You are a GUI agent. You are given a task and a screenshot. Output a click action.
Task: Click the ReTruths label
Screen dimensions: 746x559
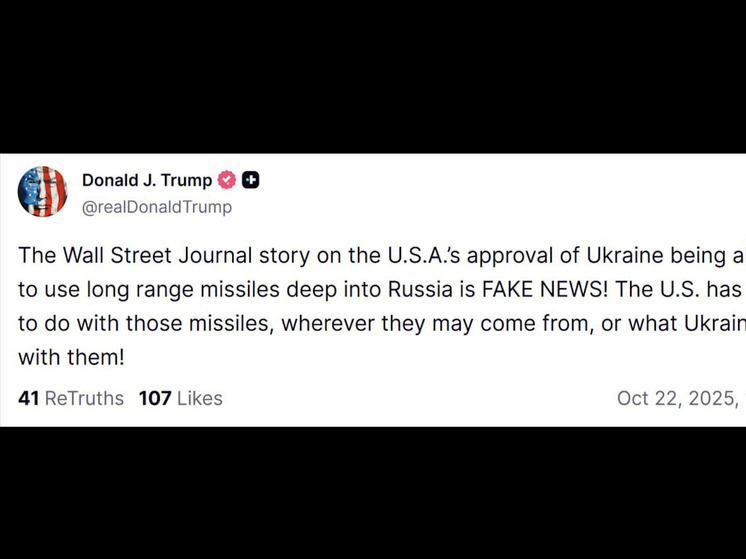(x=84, y=398)
